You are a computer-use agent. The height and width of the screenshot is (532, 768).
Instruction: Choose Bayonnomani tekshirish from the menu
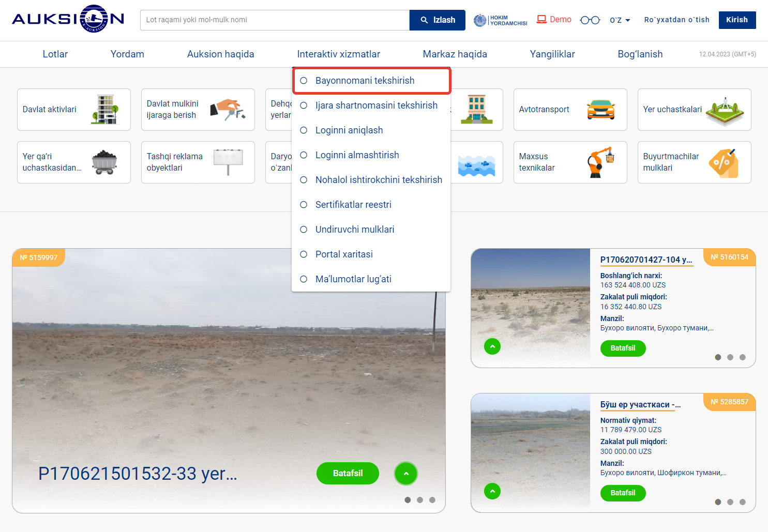(365, 81)
